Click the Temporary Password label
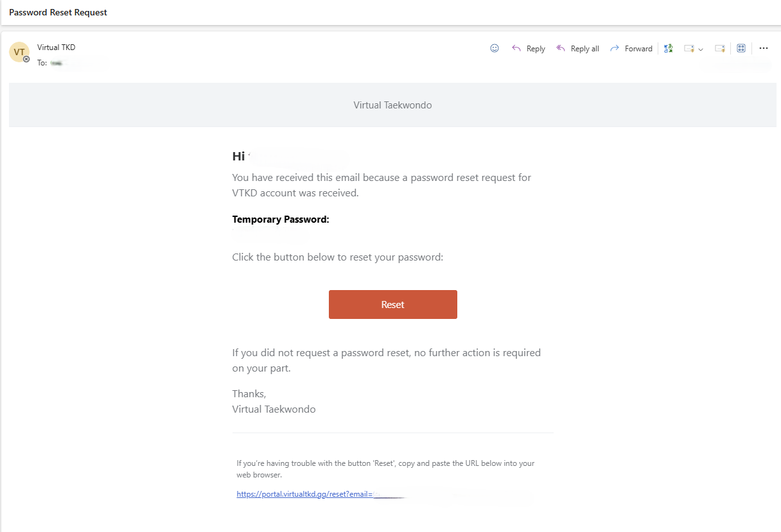781x532 pixels. pos(281,219)
